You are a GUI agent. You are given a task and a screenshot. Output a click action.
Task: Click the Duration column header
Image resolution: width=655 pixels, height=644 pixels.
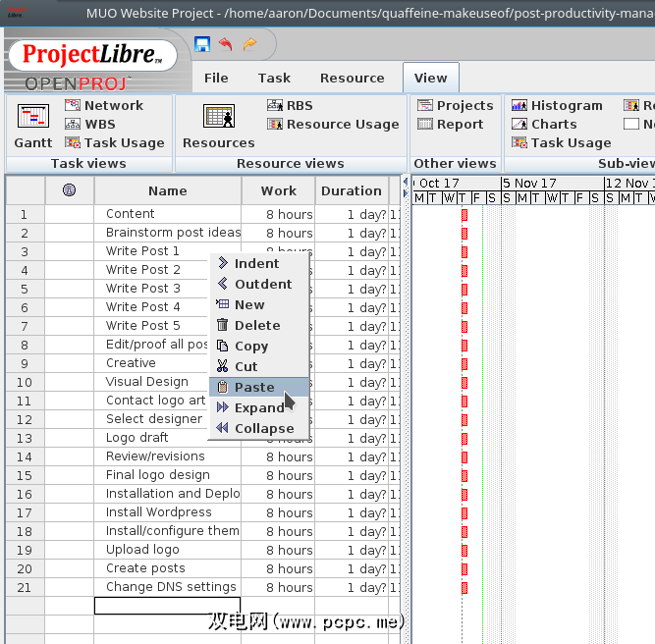tap(352, 190)
